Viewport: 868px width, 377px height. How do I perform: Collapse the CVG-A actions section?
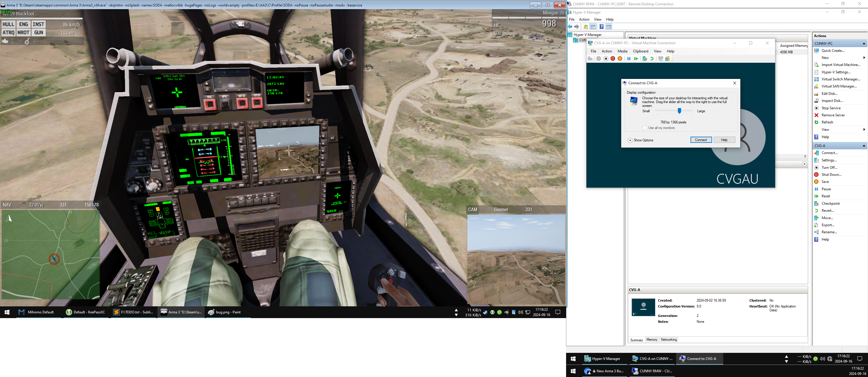pos(864,146)
